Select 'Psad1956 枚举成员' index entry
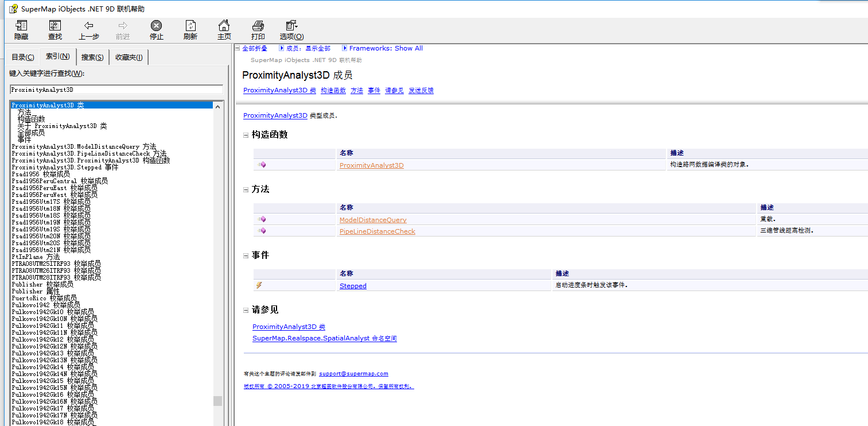Viewport: 868px width, 426px height. pos(41,174)
